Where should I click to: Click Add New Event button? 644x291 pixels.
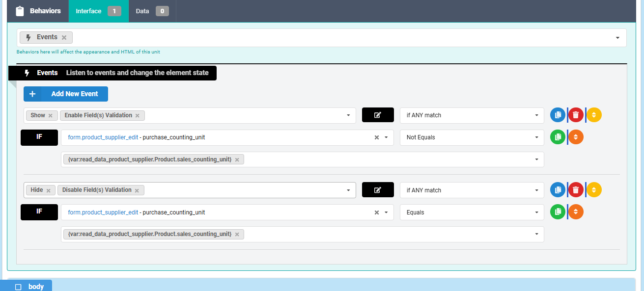coord(66,94)
